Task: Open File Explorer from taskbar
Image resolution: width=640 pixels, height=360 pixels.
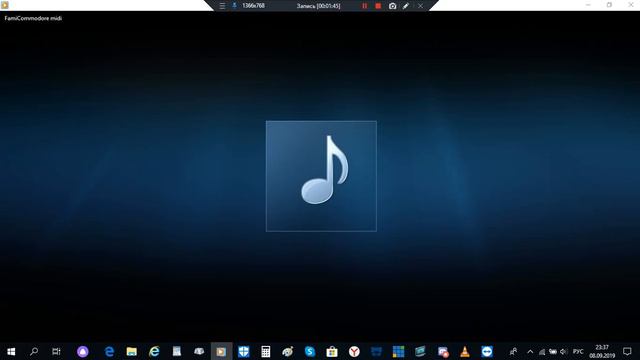Action: point(131,351)
